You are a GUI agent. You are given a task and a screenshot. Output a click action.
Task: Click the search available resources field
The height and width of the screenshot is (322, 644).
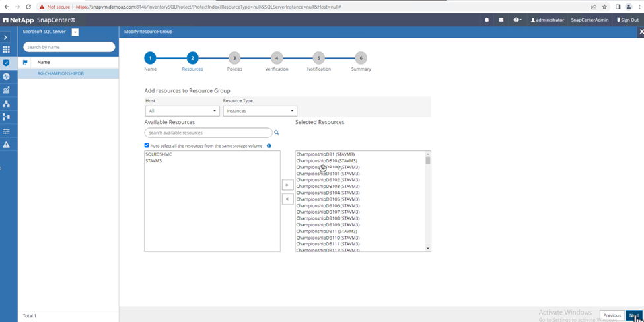click(208, 133)
